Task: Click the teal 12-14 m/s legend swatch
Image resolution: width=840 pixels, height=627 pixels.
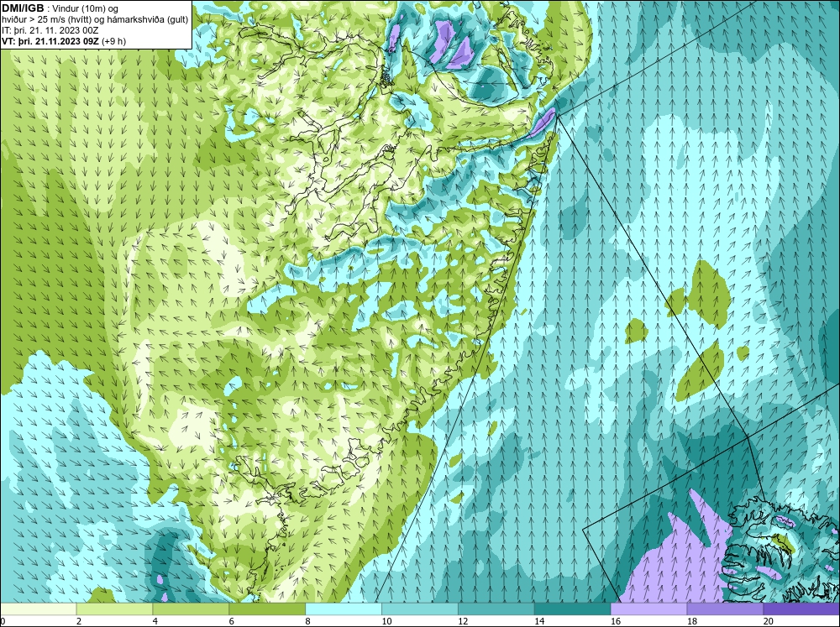Action: click(496, 609)
